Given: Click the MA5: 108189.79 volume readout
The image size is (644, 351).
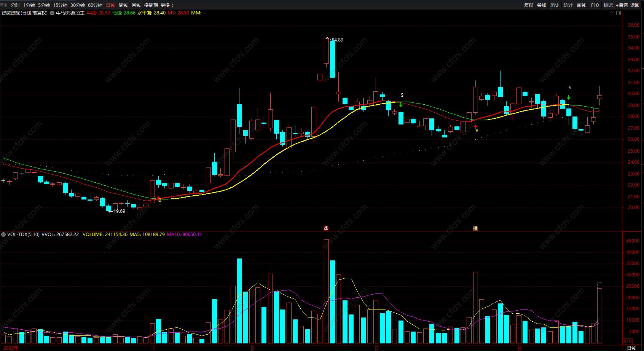Looking at the screenshot, I should click(x=147, y=235).
